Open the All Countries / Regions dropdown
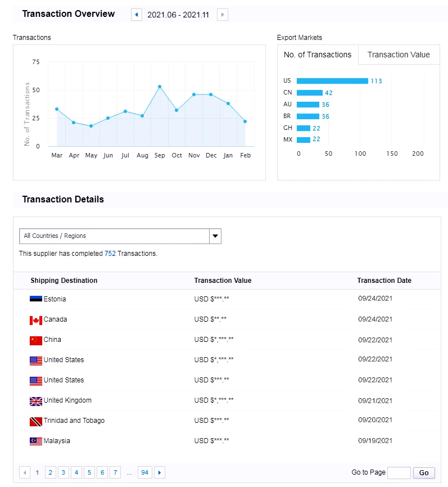The height and width of the screenshot is (487, 448). tap(114, 236)
